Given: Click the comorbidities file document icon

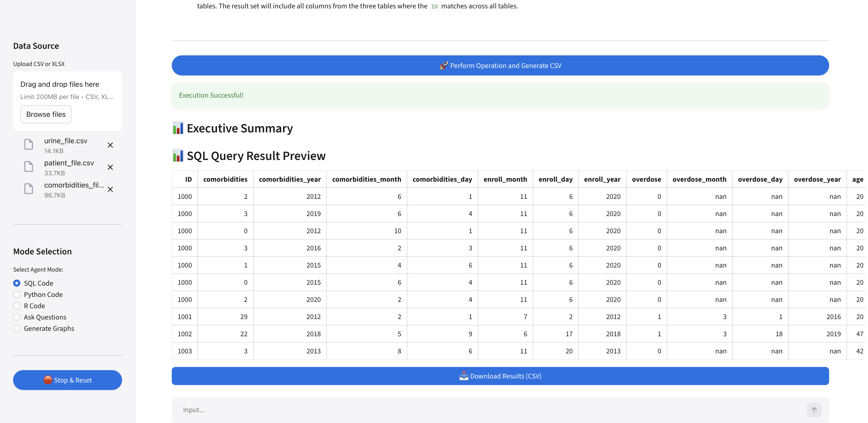Looking at the screenshot, I should [29, 189].
